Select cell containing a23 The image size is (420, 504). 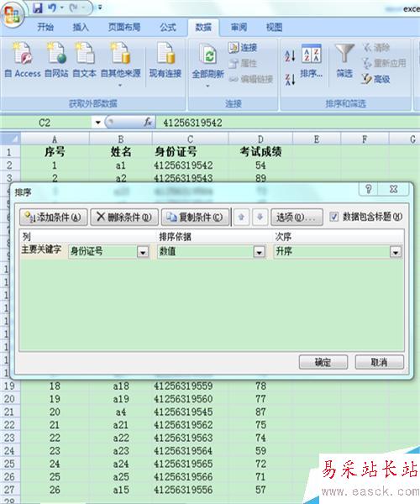pyautogui.click(x=121, y=450)
